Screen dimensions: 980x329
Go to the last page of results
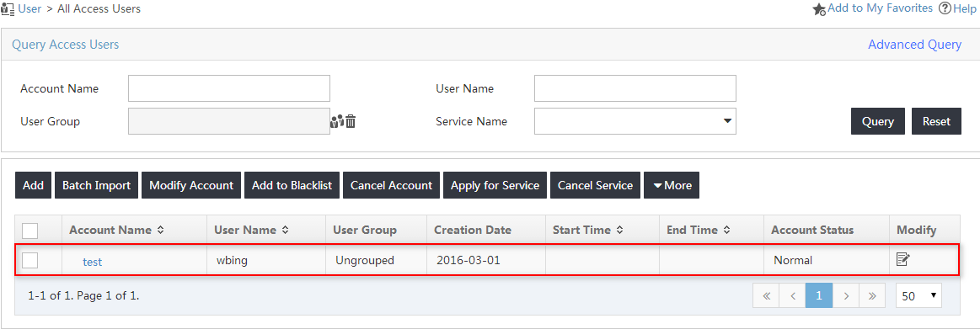pyautogui.click(x=873, y=295)
